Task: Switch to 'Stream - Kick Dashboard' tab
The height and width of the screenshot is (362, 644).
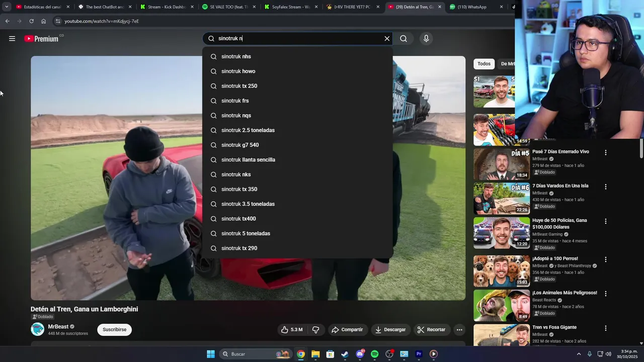Action: (166, 7)
